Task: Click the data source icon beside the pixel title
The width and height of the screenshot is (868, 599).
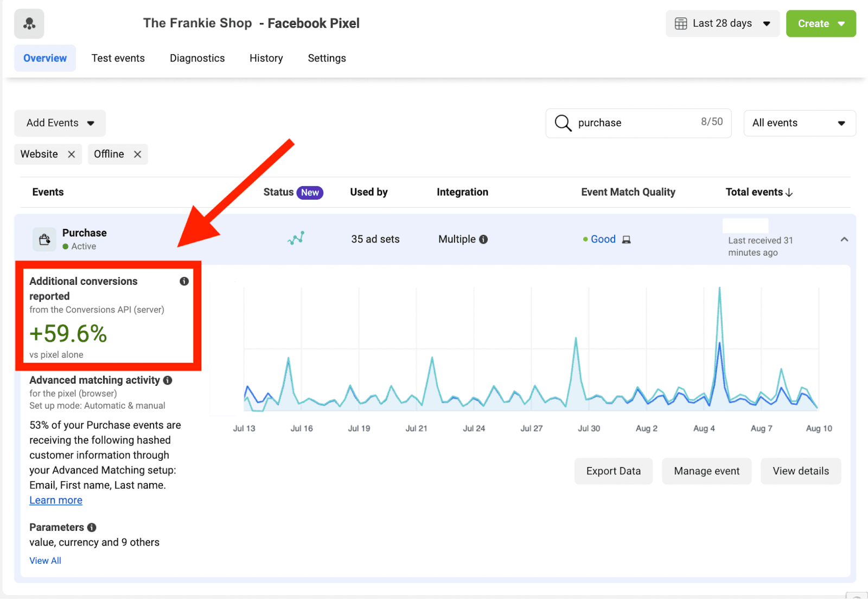Action: click(x=29, y=24)
